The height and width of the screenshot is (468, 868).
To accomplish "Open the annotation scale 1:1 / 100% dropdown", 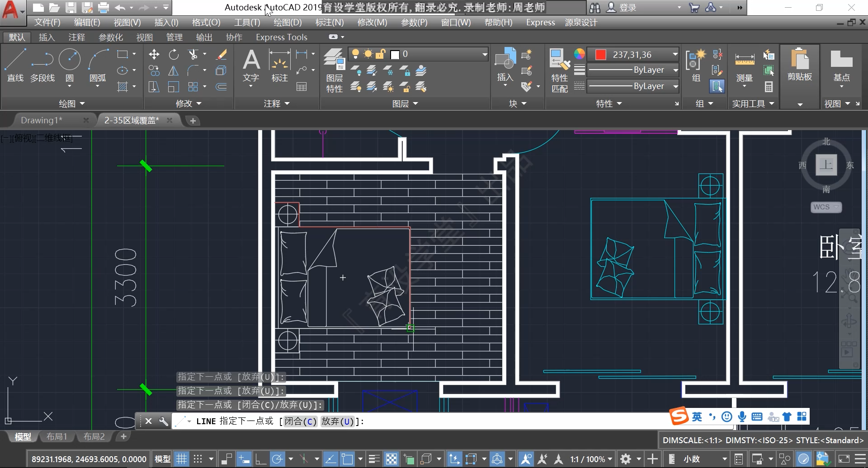I will coord(591,459).
